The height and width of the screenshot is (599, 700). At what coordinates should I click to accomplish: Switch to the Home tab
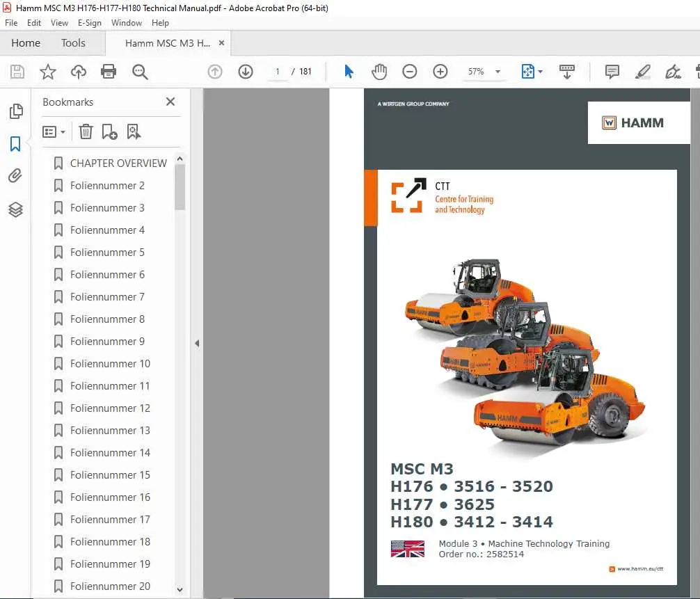tap(26, 43)
